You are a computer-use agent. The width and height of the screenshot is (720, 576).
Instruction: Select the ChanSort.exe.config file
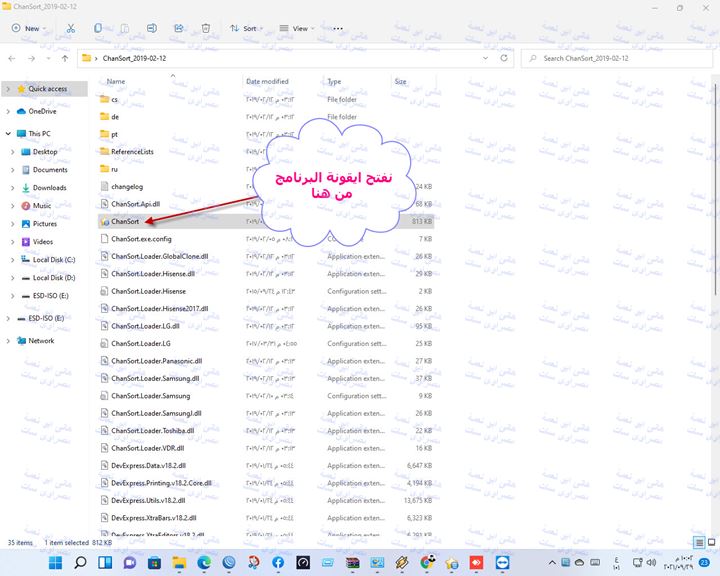click(141, 239)
